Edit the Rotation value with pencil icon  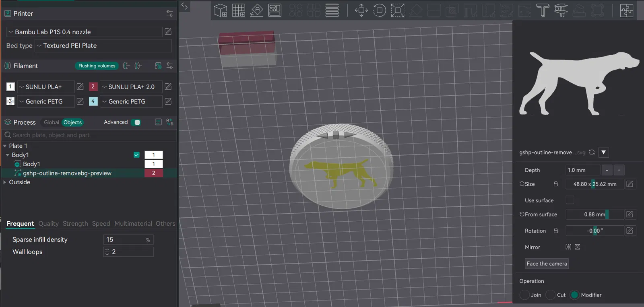(x=630, y=231)
